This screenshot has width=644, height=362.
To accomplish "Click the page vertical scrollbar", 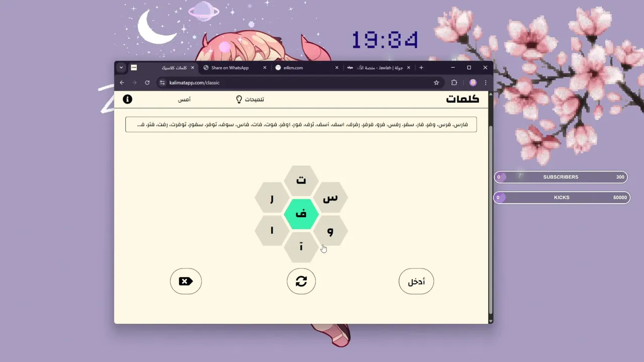I will 491,219.
